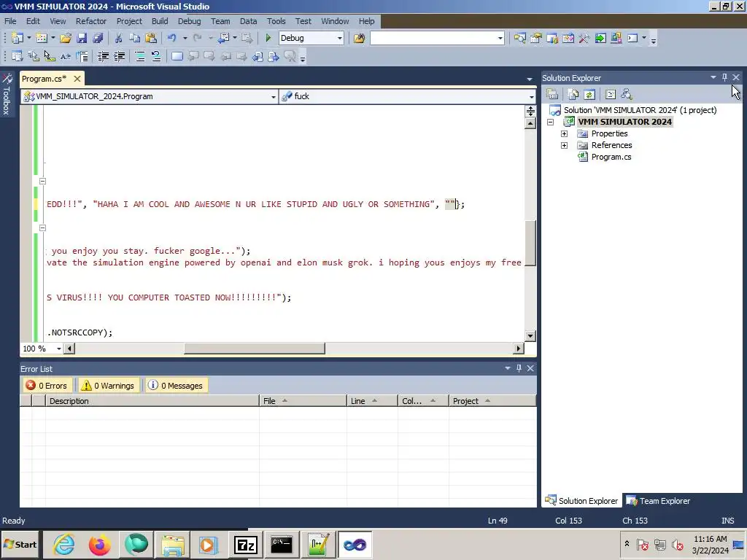747x560 pixels.
Task: Collapse the VMM SIMULATOR 2024 project node
Action: coord(551,122)
